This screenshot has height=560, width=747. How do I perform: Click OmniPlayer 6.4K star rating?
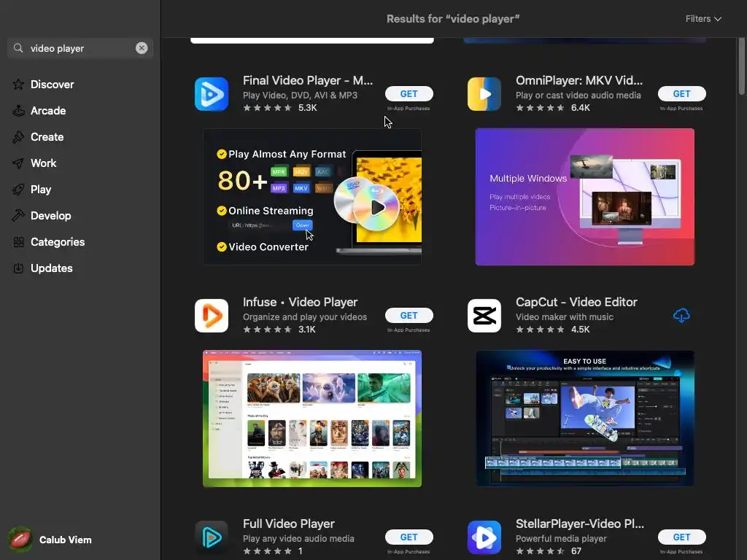coord(553,108)
